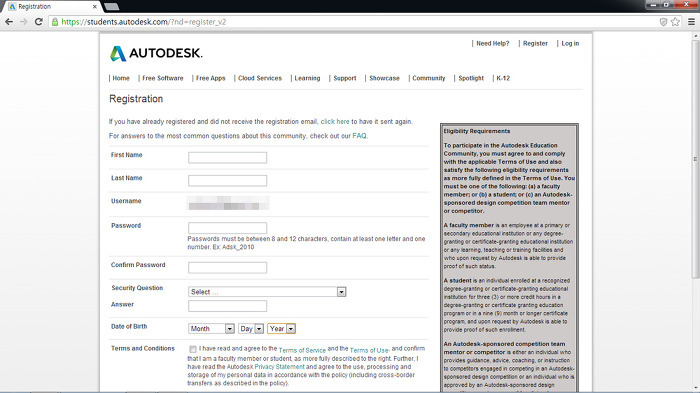The width and height of the screenshot is (700, 393).
Task: Open the Terms of Service link
Action: (302, 350)
